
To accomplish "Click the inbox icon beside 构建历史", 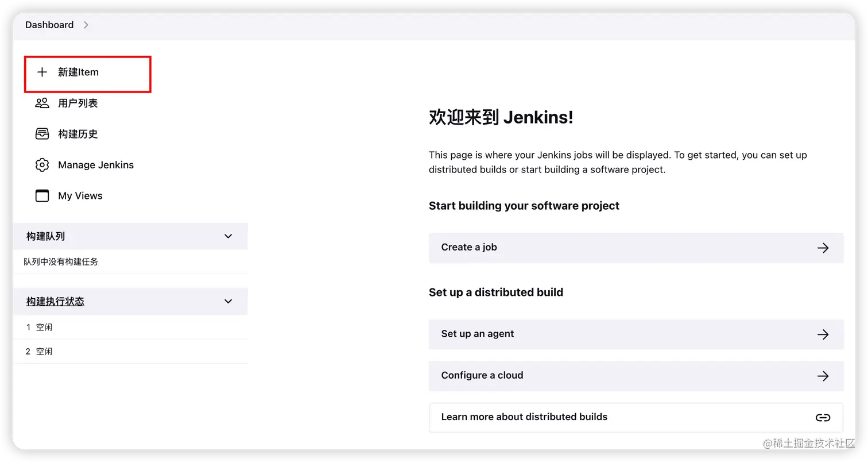I will click(x=42, y=134).
